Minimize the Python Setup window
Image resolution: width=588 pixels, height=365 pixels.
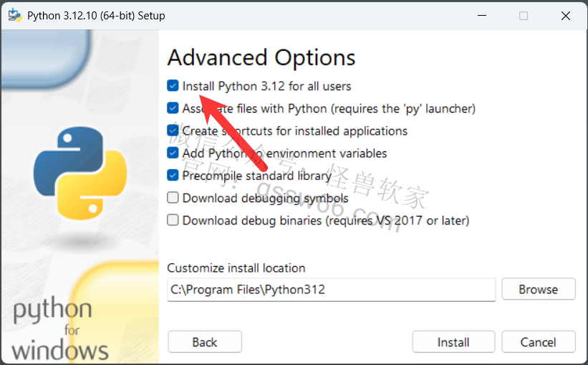[482, 15]
